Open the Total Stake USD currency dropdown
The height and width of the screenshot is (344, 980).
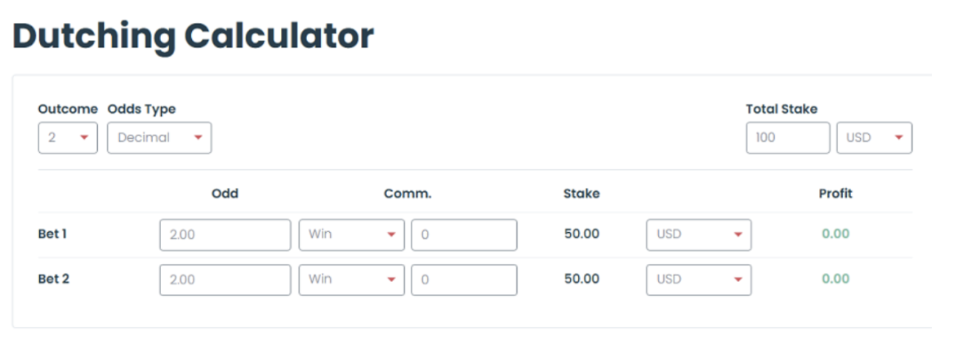tap(875, 138)
